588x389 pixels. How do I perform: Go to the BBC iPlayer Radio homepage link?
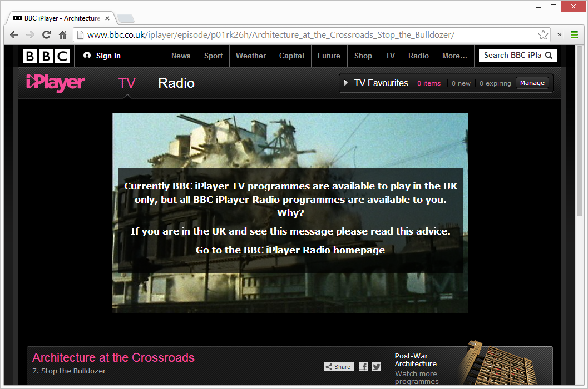pyautogui.click(x=290, y=250)
